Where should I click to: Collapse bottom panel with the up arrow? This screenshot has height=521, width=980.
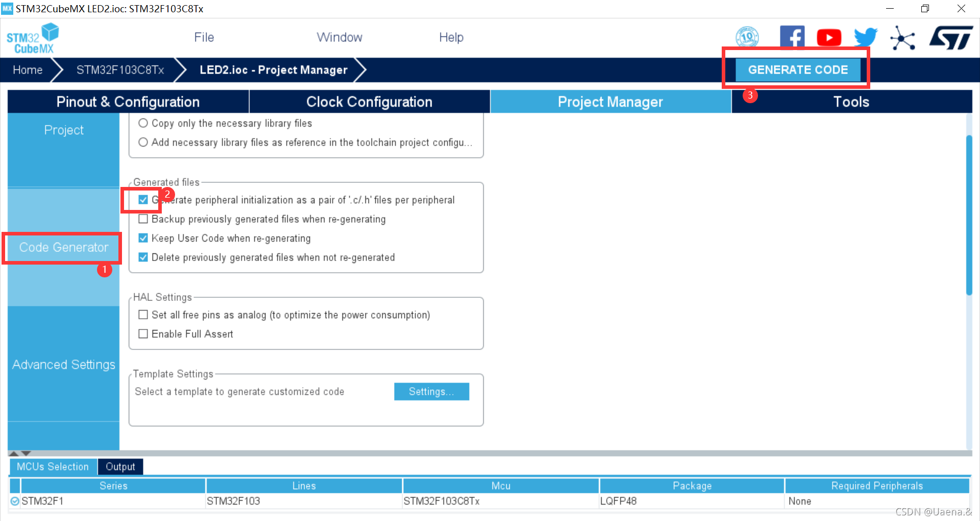click(14, 453)
